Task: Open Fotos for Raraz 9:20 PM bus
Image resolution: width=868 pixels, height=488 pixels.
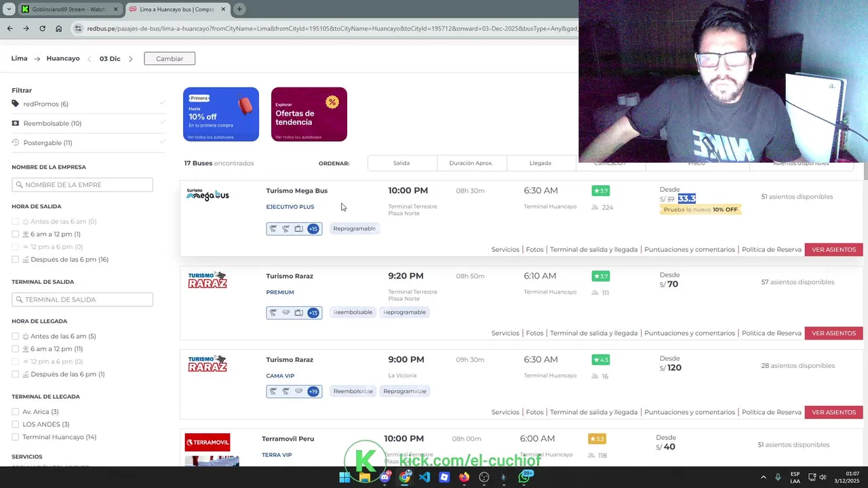Action: pyautogui.click(x=534, y=333)
